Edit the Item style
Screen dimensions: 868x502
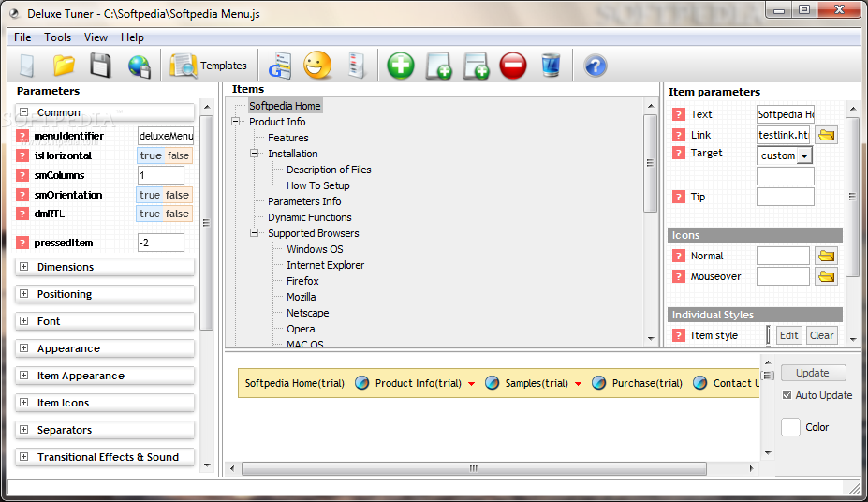point(788,335)
